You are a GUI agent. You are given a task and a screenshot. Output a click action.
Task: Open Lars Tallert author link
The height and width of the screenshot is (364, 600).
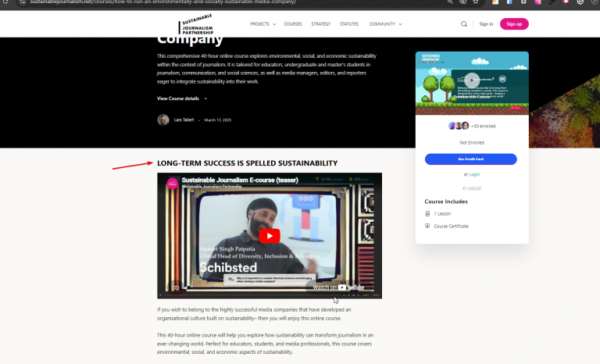point(184,120)
